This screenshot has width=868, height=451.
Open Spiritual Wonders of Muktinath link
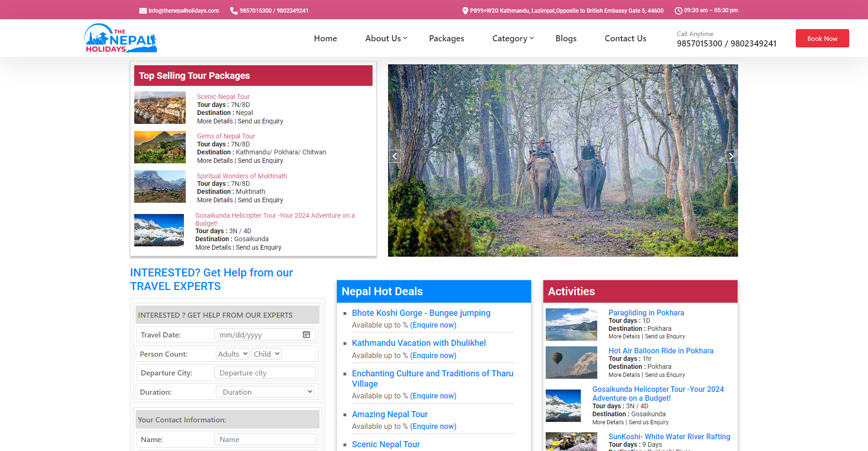click(x=242, y=176)
